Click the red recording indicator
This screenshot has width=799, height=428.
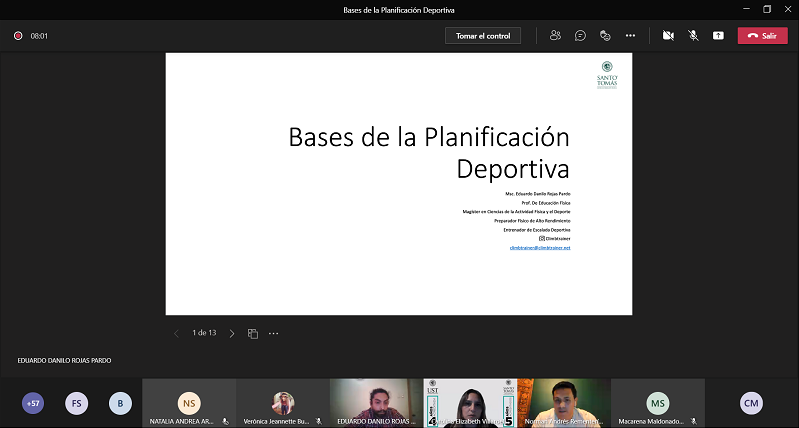18,36
